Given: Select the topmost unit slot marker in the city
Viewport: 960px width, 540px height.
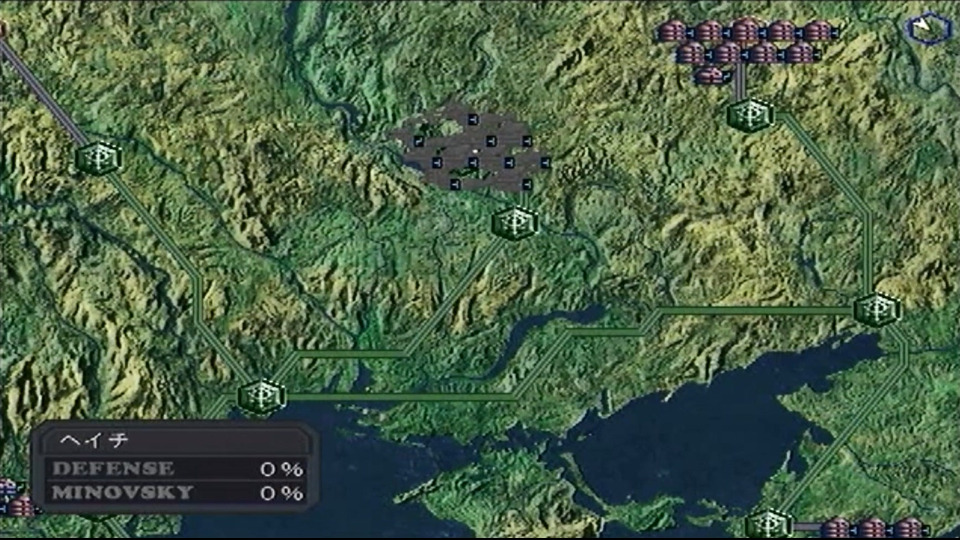Looking at the screenshot, I should pos(473,119).
